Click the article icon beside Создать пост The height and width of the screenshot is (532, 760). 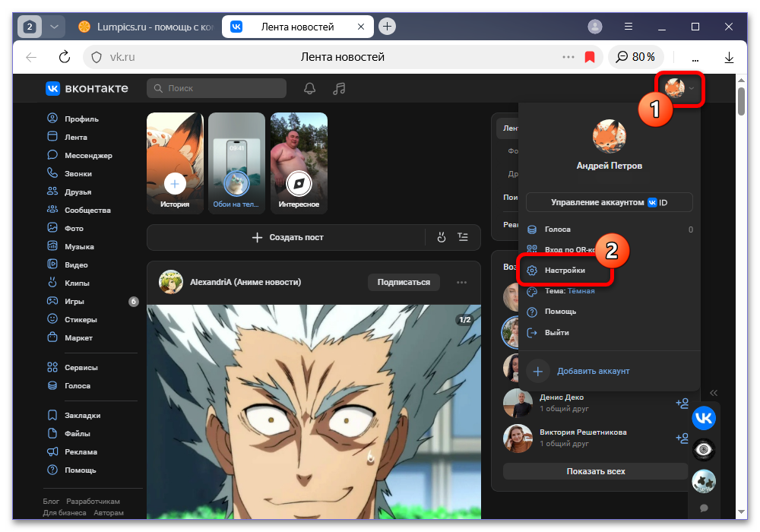click(463, 237)
